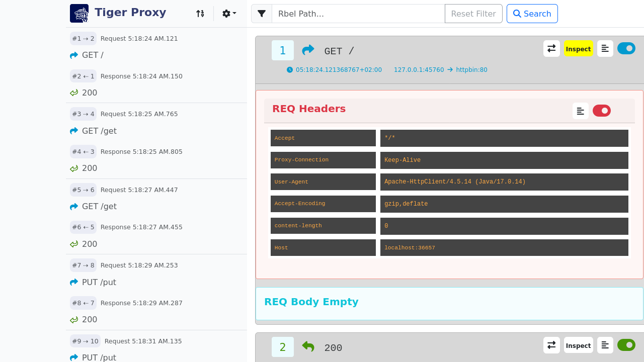Select sidebar PUT /put under #7

click(x=99, y=283)
